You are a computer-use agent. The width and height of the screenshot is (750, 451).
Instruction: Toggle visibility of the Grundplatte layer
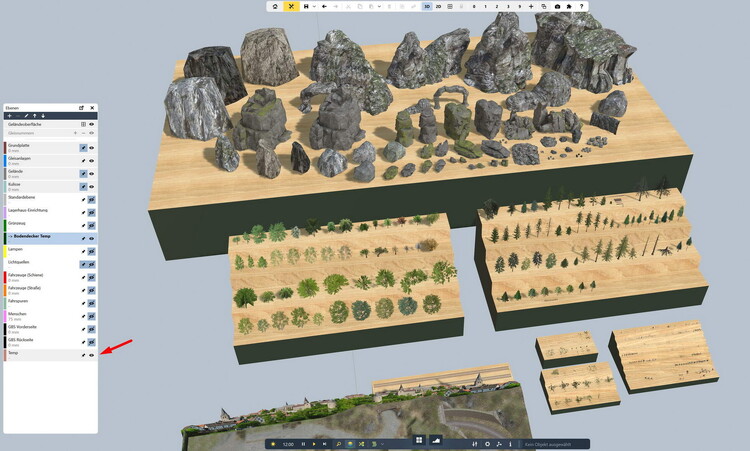[91, 147]
